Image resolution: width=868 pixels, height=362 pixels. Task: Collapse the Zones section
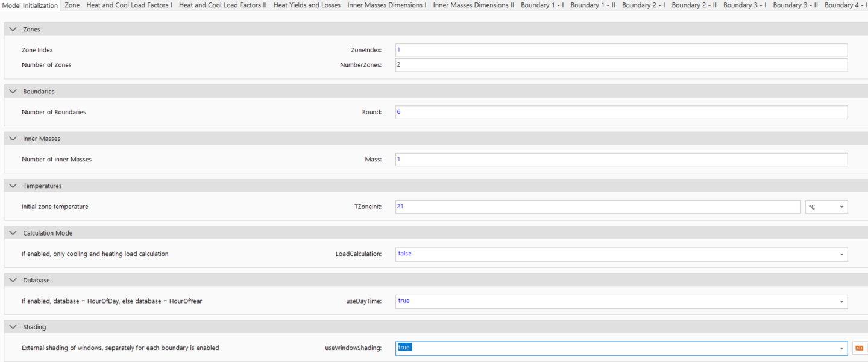coord(13,29)
